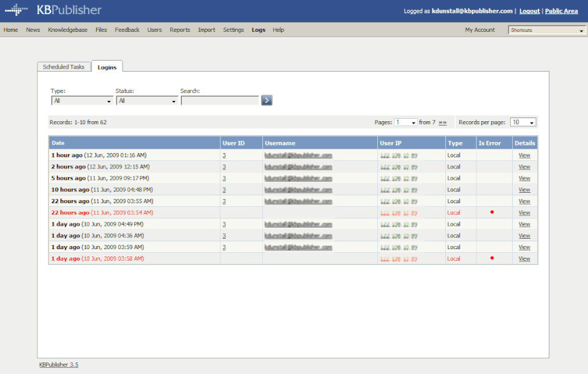Focus the Search text field
The image size is (588, 374).
click(219, 101)
